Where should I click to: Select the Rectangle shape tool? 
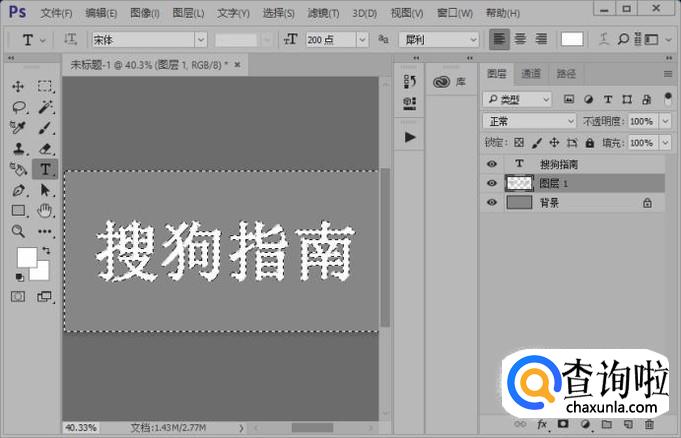coord(18,211)
